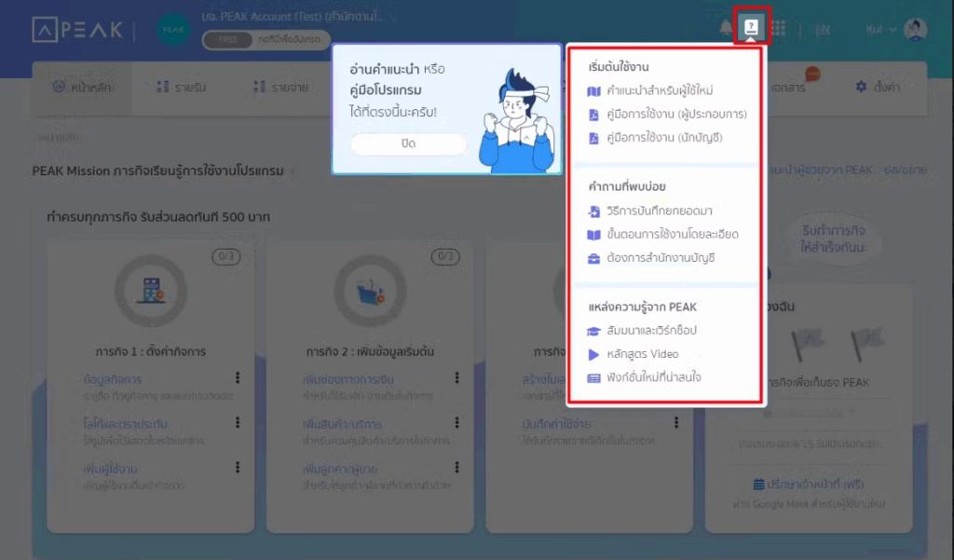Click the ทำครบทุกภารกิจ รับส่วนลดทันที 500 บาท heading
954x560 pixels.
(158, 217)
